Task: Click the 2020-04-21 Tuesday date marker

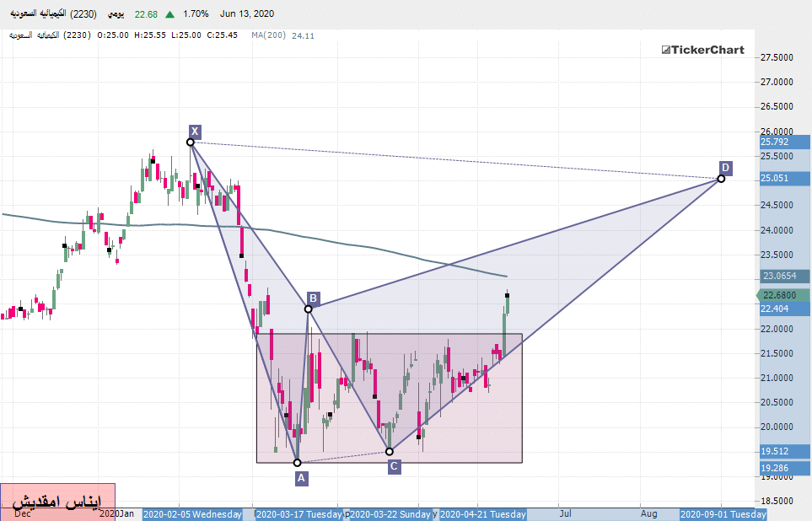Action: point(482,513)
